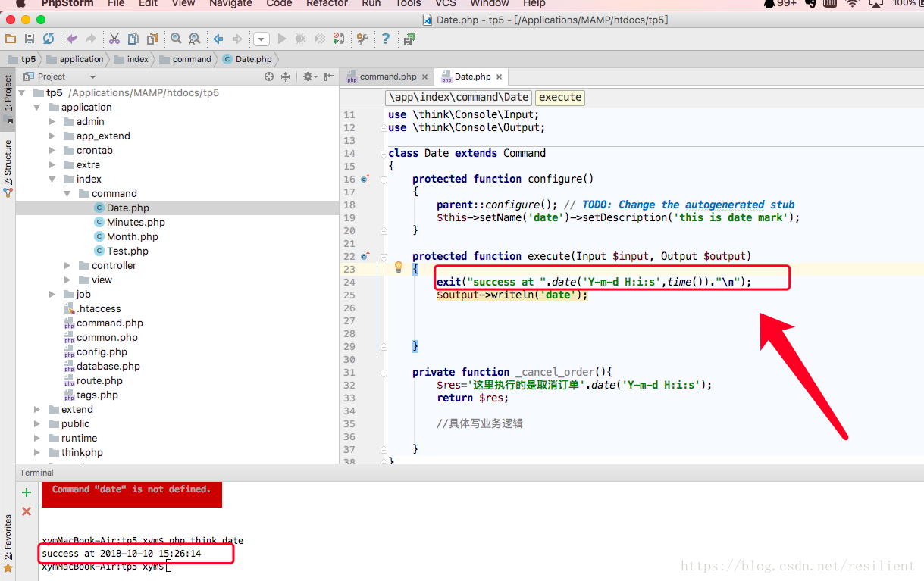Screen dimensions: 924x581
Task: Click the index breadcrumb in navigation bar
Action: [131, 59]
